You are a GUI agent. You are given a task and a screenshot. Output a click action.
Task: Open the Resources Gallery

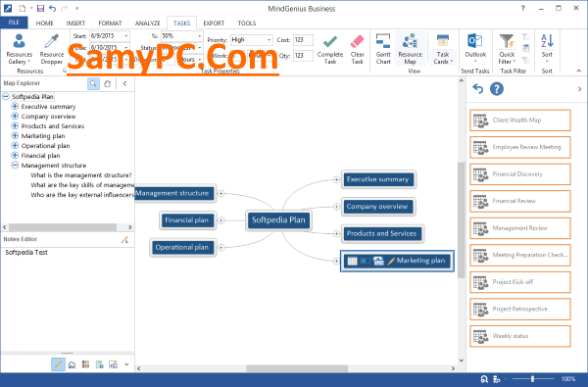(20, 48)
